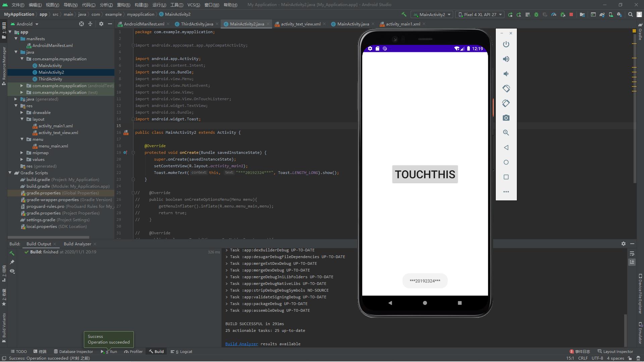Click the CRLF line separator status entry
Viewport: 644px width, 362px height.
coord(583,358)
